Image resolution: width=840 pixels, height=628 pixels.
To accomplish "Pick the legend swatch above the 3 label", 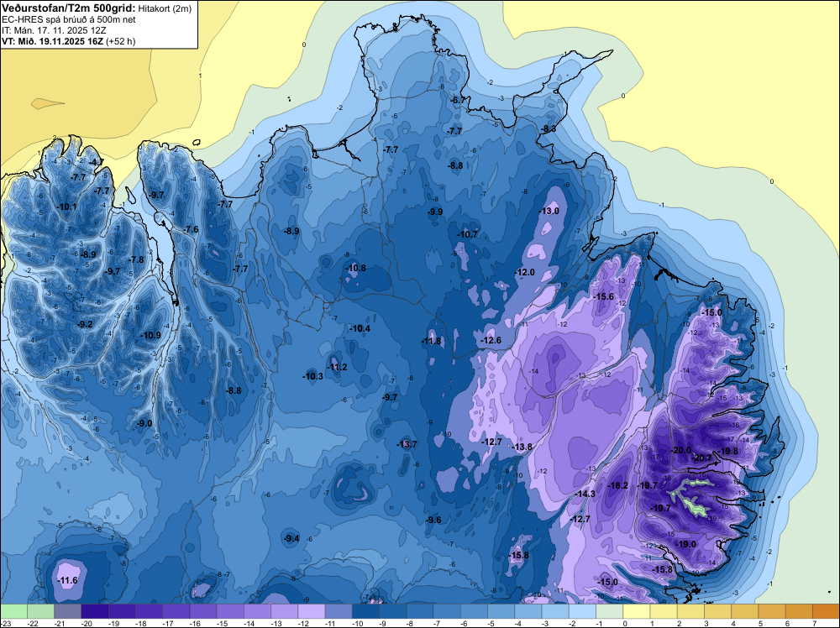I will tap(718, 611).
